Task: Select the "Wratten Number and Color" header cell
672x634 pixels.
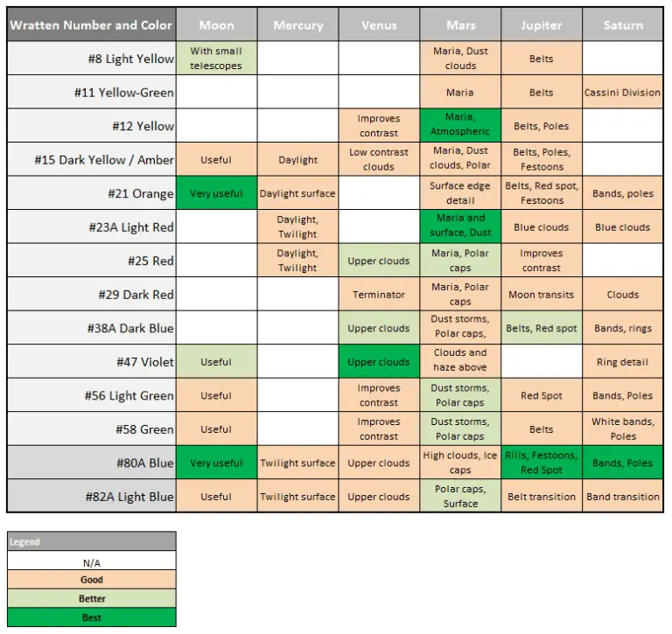Action: coord(91,25)
